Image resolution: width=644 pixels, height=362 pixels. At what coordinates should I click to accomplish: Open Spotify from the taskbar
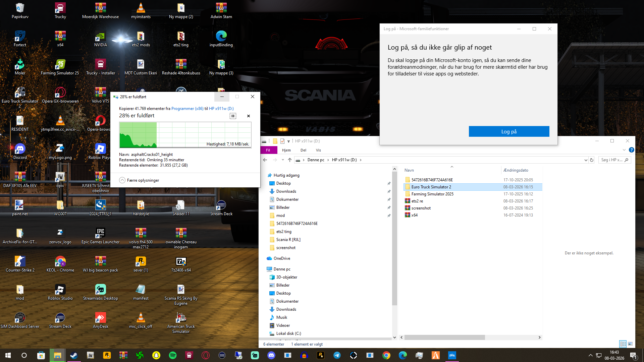(173, 355)
